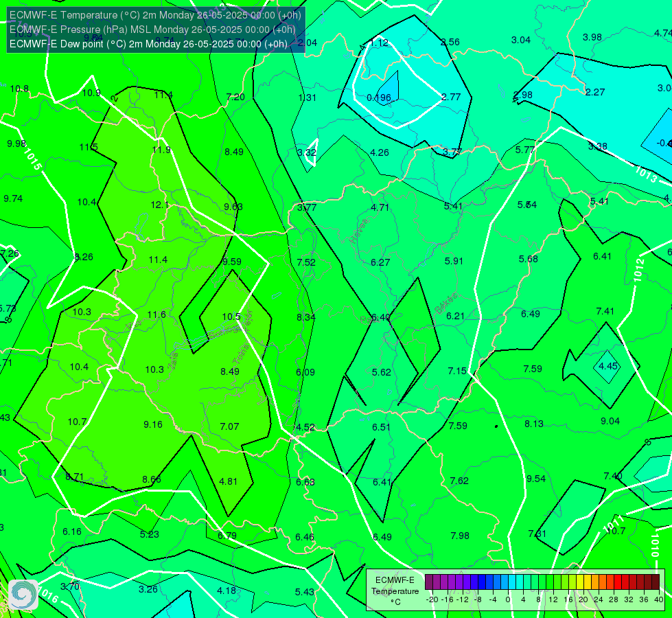672x618 pixels.
Task: Click the ECMWF-E Temperature °C legend title
Action: tap(395, 591)
